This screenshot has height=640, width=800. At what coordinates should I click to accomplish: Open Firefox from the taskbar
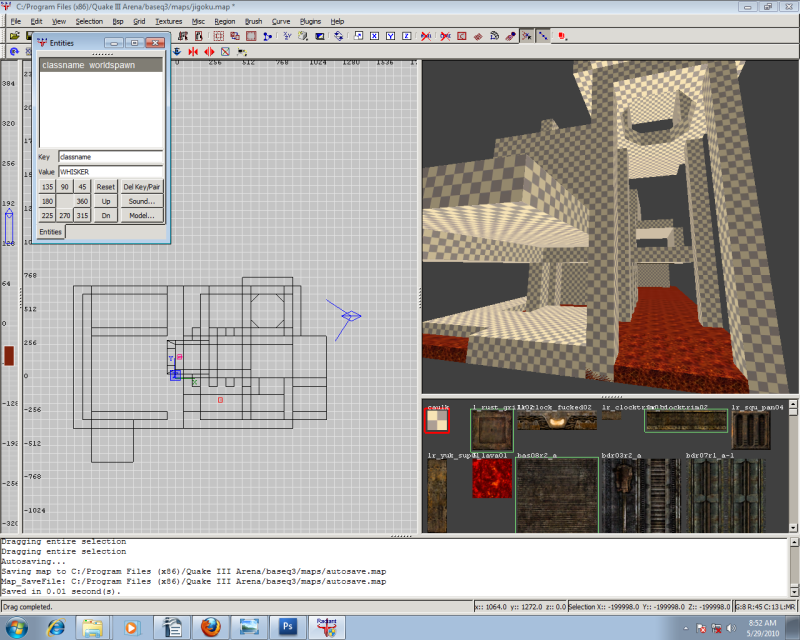[210, 627]
